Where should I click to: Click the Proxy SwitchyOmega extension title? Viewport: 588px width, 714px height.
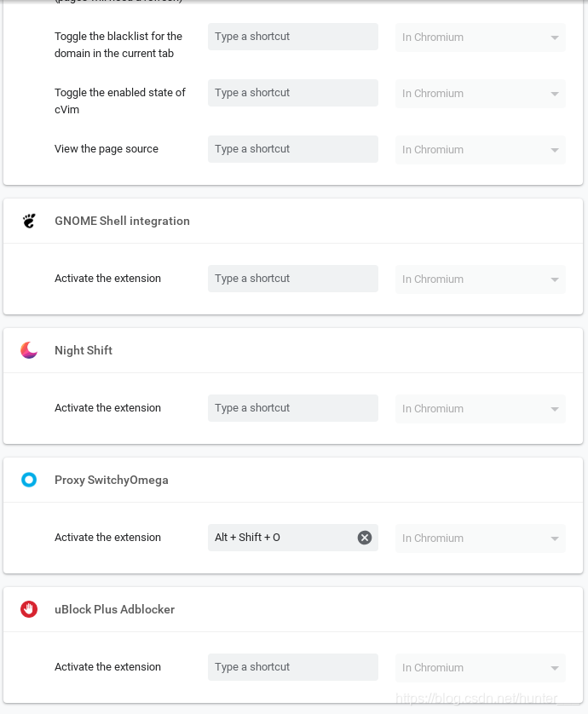112,480
